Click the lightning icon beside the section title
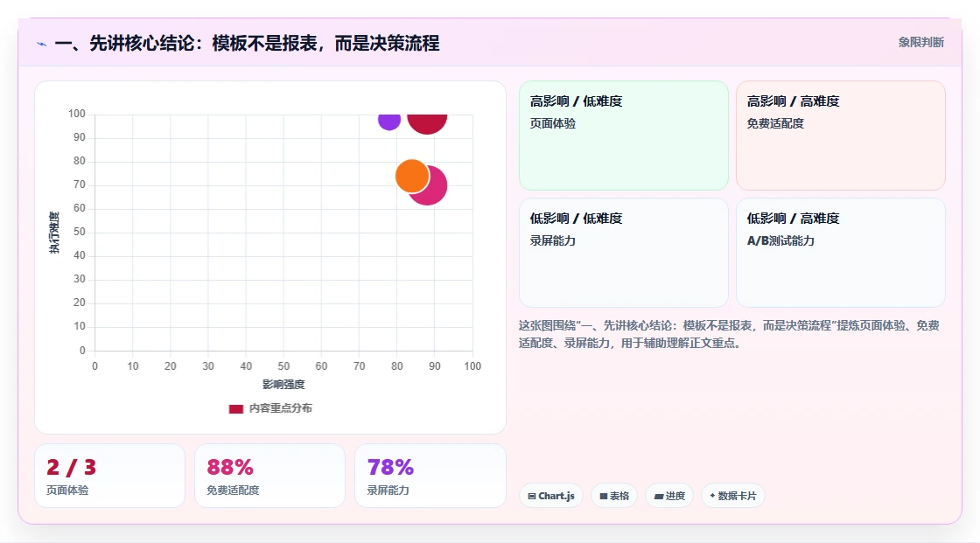The height and width of the screenshot is (543, 980). [42, 44]
